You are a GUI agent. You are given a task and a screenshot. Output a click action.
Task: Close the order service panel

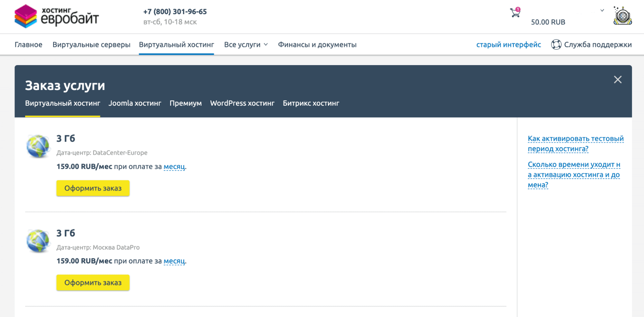coord(617,80)
